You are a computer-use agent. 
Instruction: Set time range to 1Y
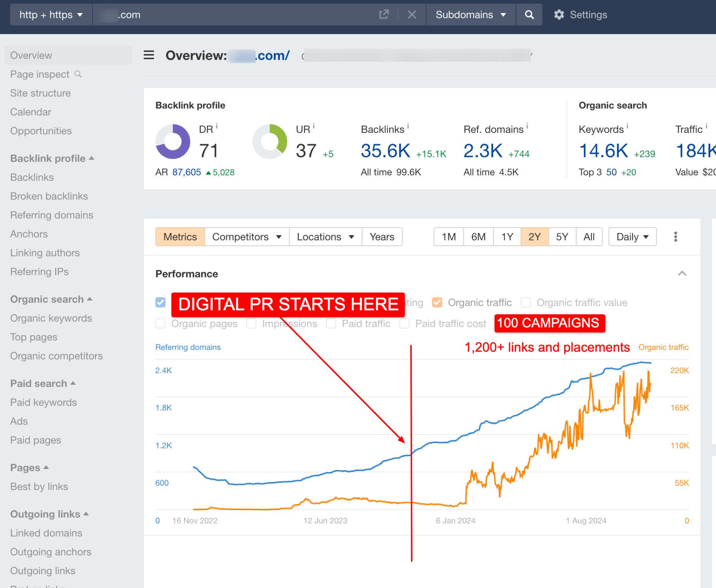(x=507, y=237)
